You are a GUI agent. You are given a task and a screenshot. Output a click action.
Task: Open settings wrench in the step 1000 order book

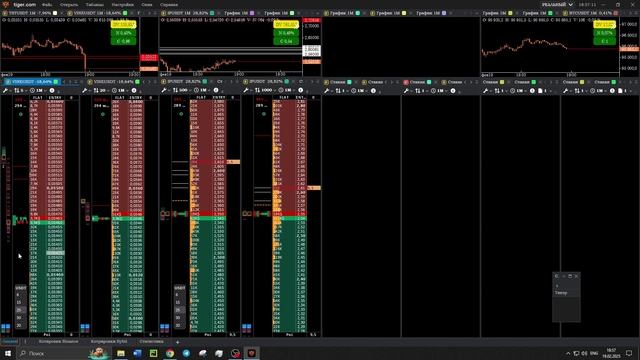(x=246, y=90)
